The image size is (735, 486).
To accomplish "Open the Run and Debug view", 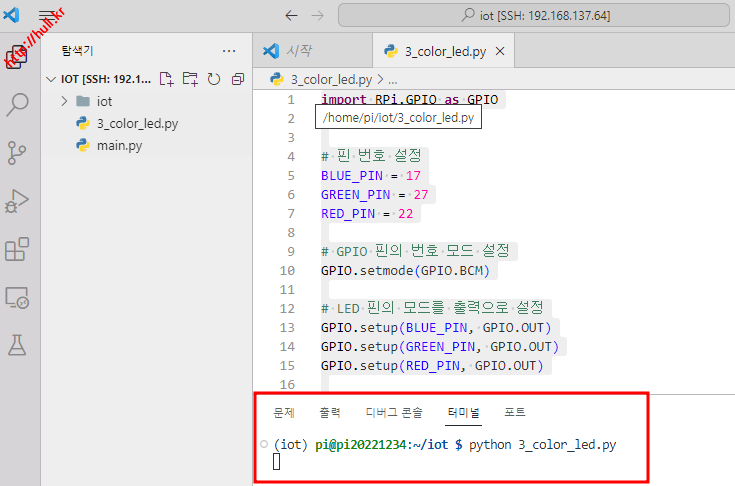I will click(17, 201).
